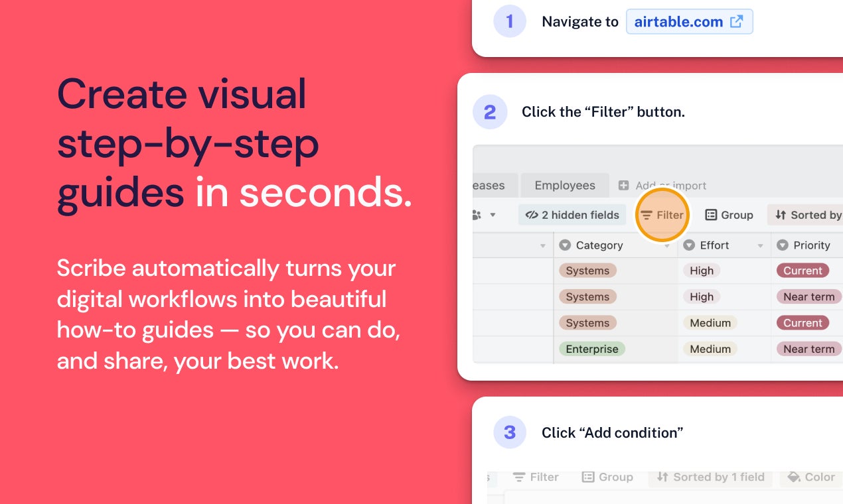Click the Color button in step 3
Viewport: 843px width, 504px height.
coord(811,477)
